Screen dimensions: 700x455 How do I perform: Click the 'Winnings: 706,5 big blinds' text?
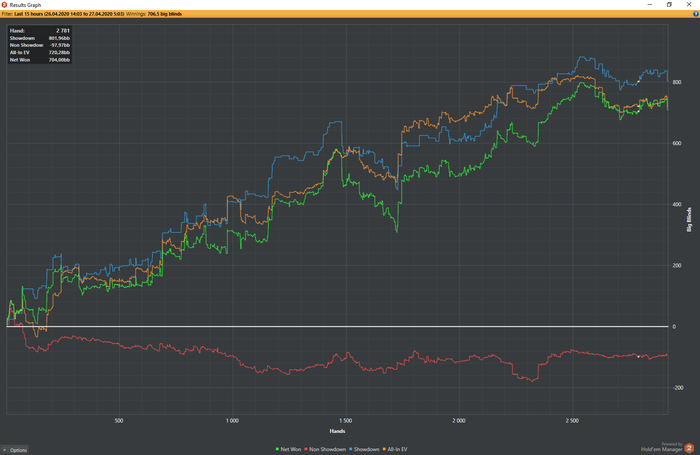pos(154,14)
